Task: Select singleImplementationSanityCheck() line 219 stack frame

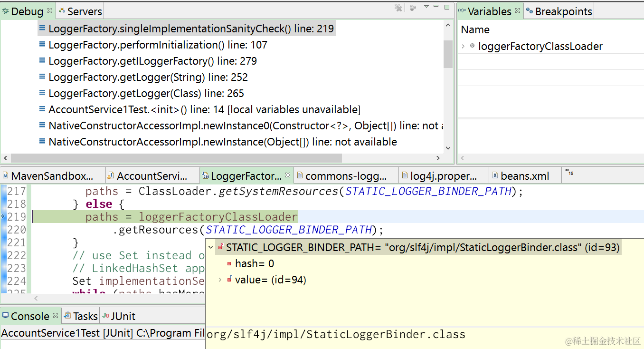Action: (x=187, y=29)
